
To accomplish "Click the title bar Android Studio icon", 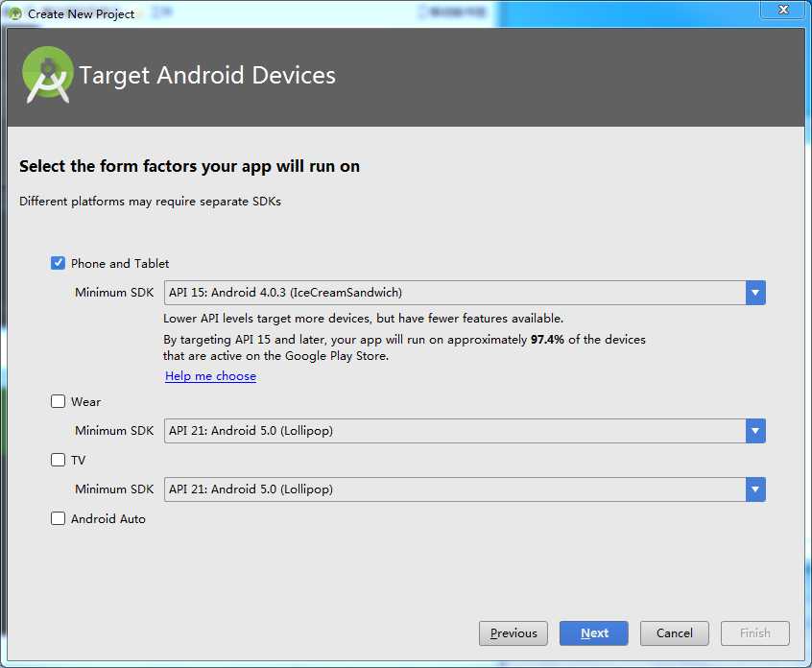I will coord(14,14).
